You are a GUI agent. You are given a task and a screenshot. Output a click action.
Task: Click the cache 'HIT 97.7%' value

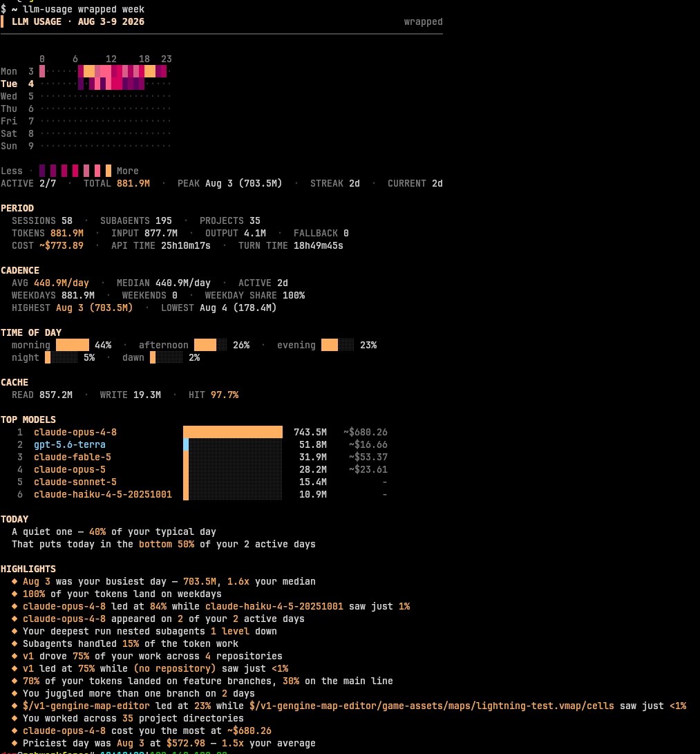[x=214, y=395]
